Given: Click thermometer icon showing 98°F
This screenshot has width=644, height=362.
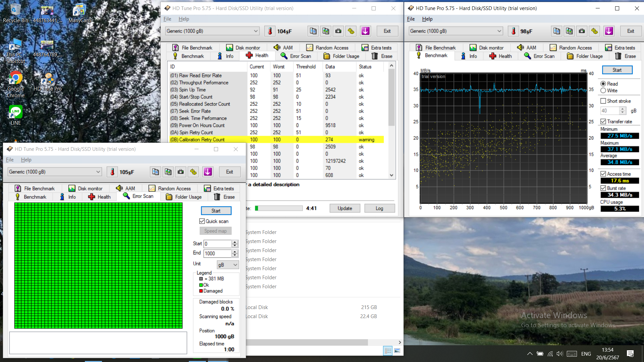Looking at the screenshot, I should (514, 31).
